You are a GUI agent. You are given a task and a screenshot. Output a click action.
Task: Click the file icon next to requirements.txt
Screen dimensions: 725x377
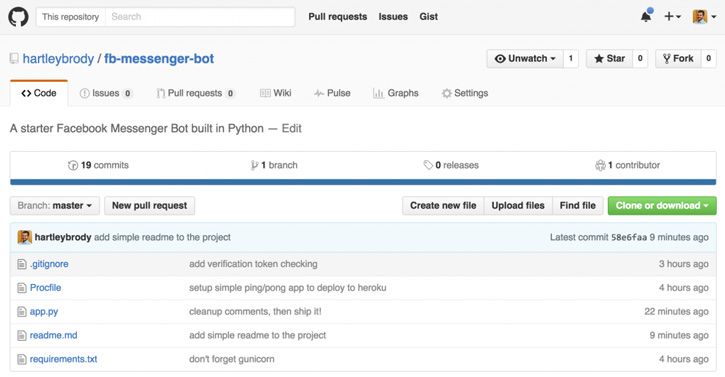tap(22, 359)
